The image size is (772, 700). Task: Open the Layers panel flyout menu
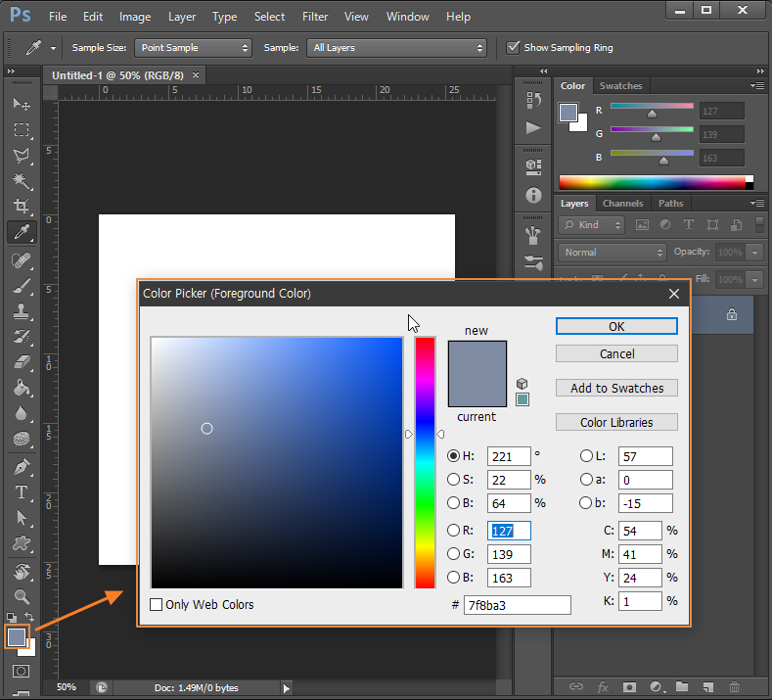pos(757,203)
